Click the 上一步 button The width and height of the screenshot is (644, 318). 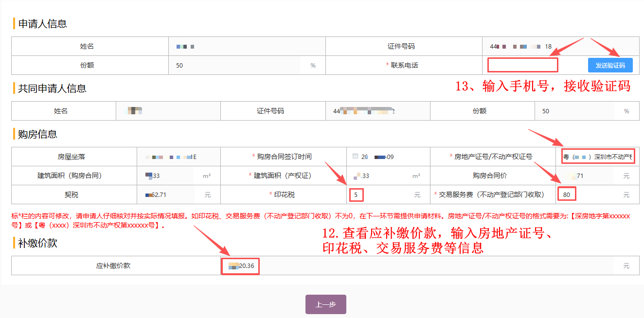click(325, 304)
